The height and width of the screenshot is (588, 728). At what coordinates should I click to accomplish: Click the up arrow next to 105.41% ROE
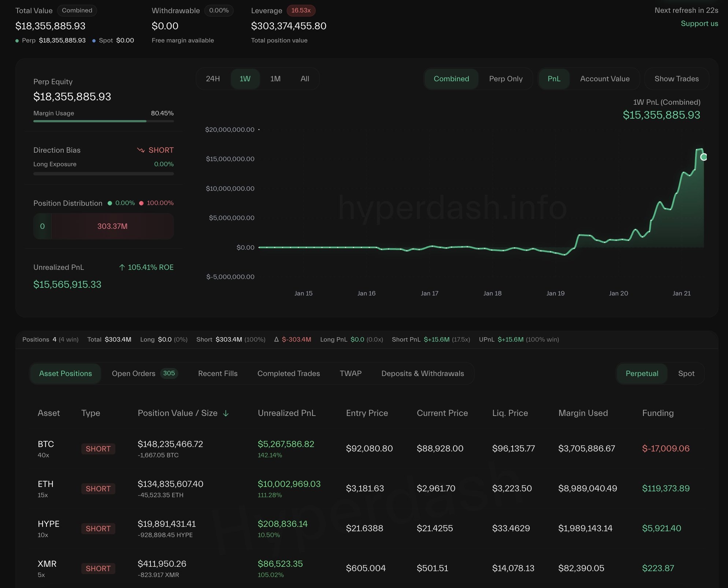click(x=122, y=268)
